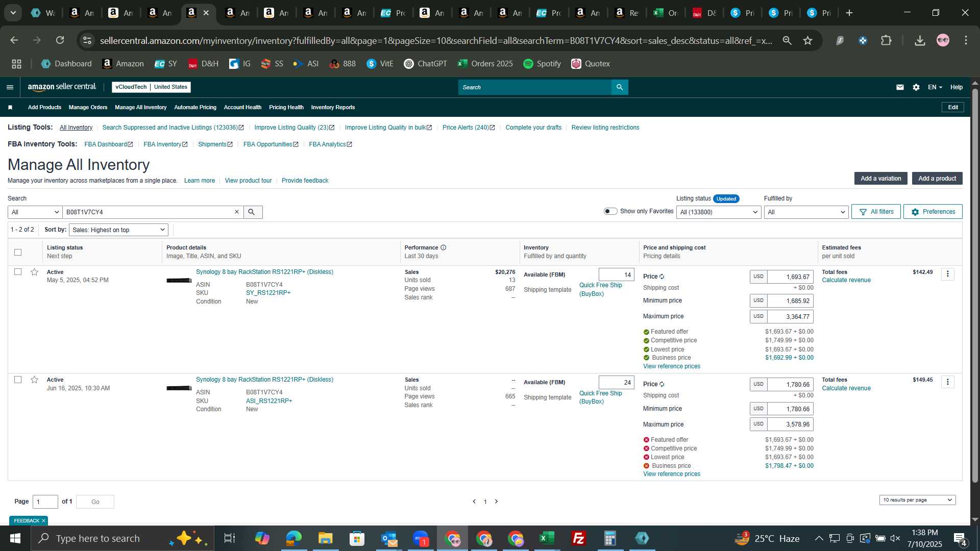Click the top search magnifier button
Screen dimensions: 980x551
620,87
